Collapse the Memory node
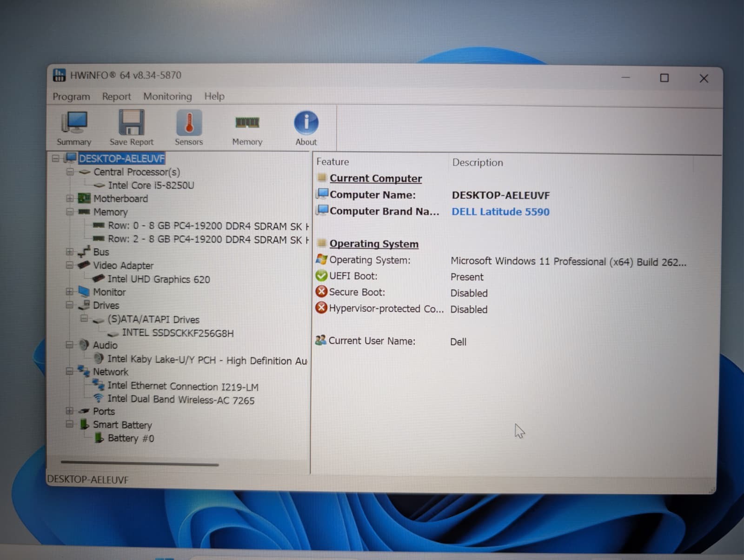744x560 pixels. [x=70, y=212]
